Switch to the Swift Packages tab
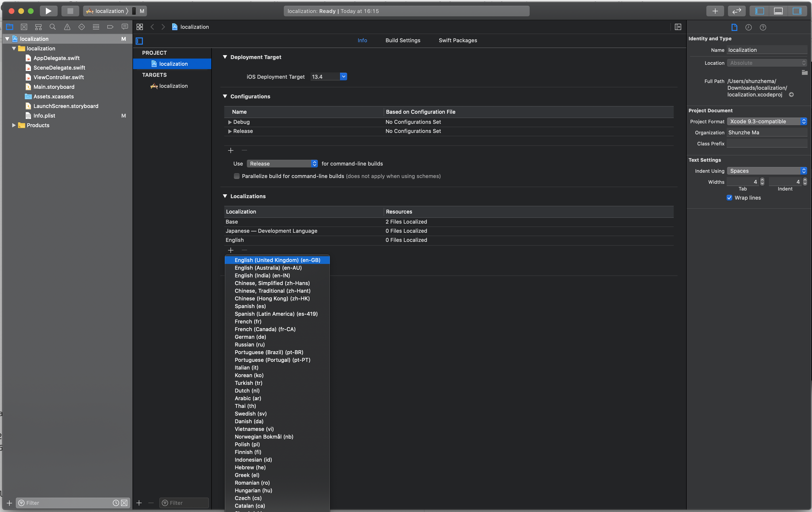Image resolution: width=812 pixels, height=512 pixels. [x=458, y=41]
